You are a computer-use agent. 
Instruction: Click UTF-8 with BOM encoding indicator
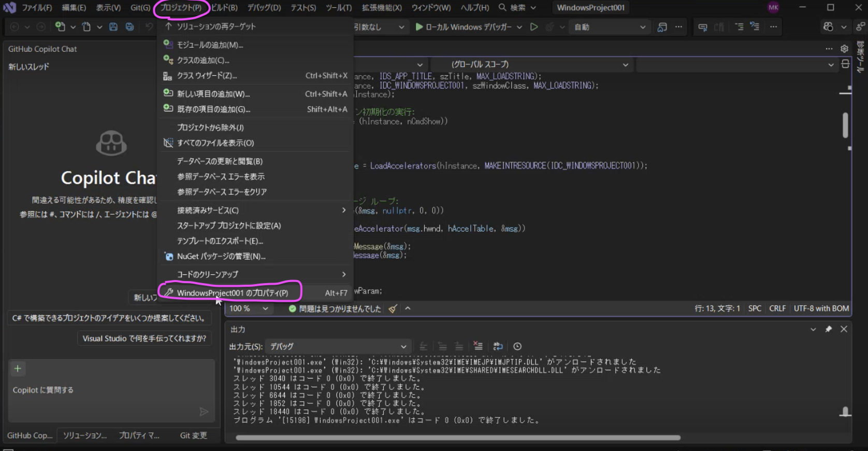coord(821,308)
